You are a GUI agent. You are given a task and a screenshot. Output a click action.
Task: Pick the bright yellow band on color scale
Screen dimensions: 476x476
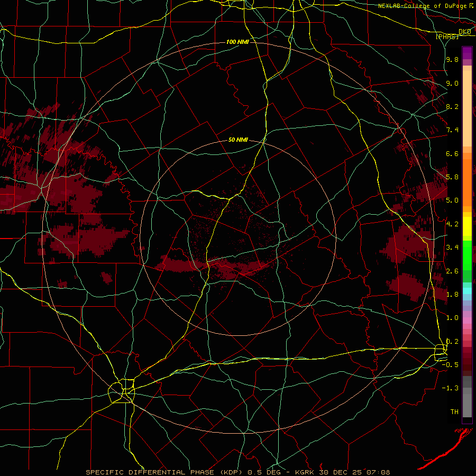[467, 226]
